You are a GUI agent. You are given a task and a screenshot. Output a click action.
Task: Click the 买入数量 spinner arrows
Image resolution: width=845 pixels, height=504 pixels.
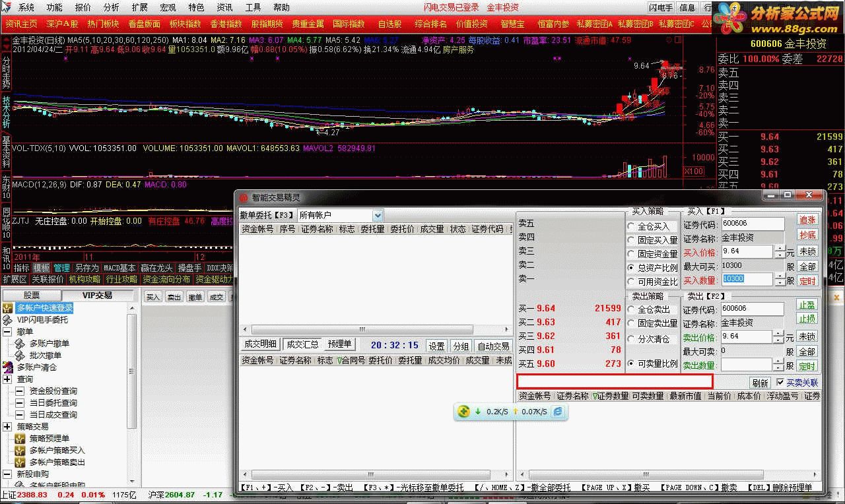780,280
